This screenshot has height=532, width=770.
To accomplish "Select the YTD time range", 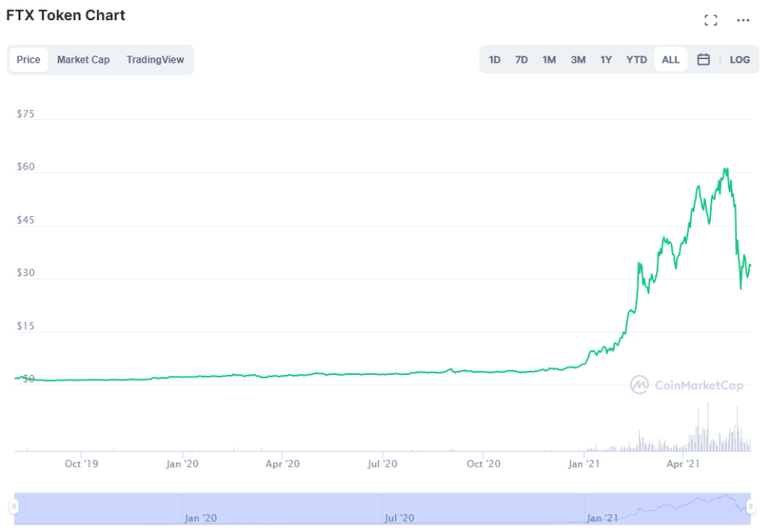I will pos(637,60).
